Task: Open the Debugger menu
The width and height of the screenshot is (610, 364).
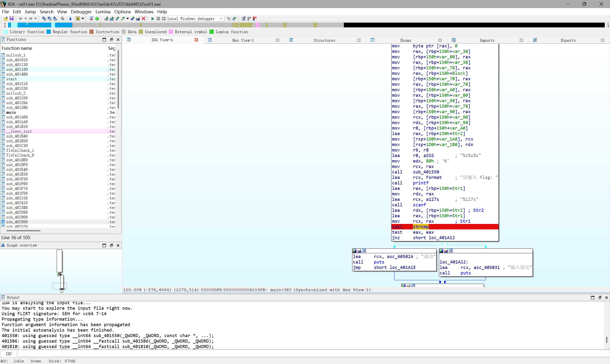Action: coord(81,12)
